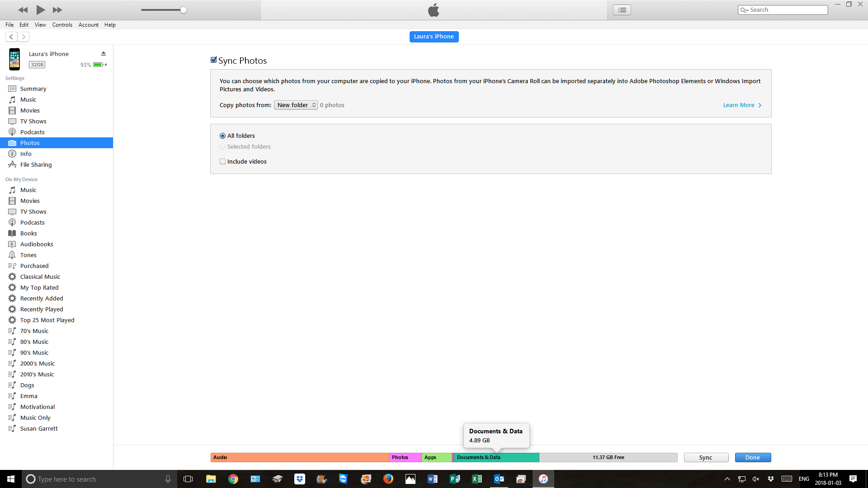The image size is (868, 488).
Task: Click the volume slider knob
Action: click(x=184, y=10)
